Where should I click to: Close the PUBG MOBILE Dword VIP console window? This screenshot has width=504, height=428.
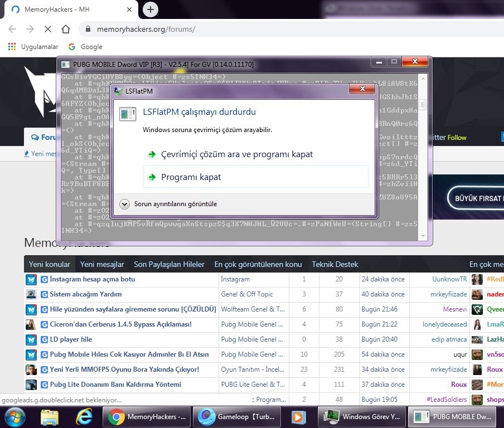[x=415, y=62]
